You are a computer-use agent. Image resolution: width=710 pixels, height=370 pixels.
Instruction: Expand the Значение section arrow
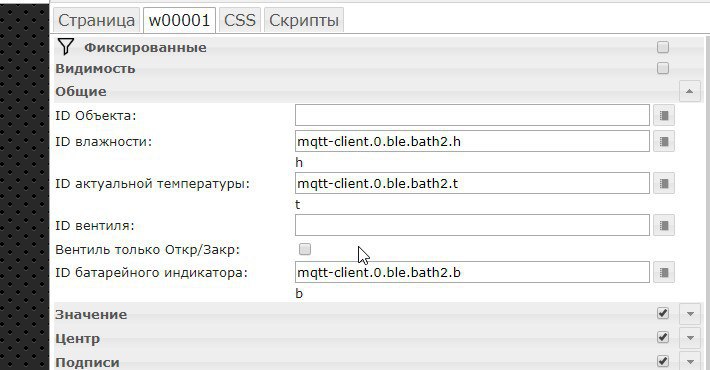pyautogui.click(x=690, y=314)
